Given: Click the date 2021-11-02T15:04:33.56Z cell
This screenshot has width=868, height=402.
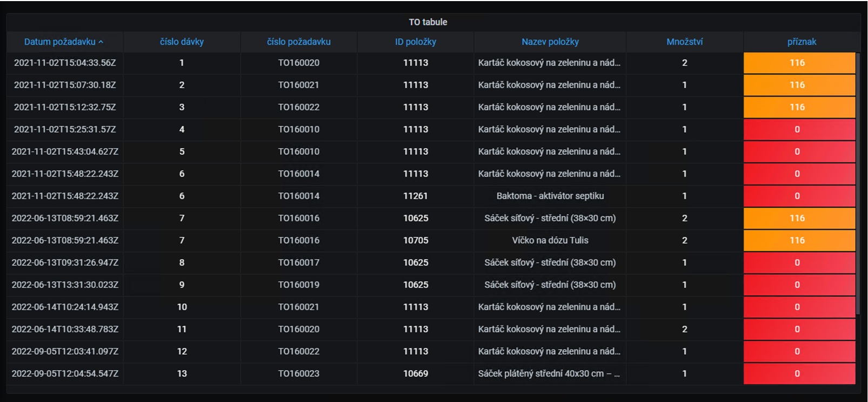Looking at the screenshot, I should pos(65,63).
